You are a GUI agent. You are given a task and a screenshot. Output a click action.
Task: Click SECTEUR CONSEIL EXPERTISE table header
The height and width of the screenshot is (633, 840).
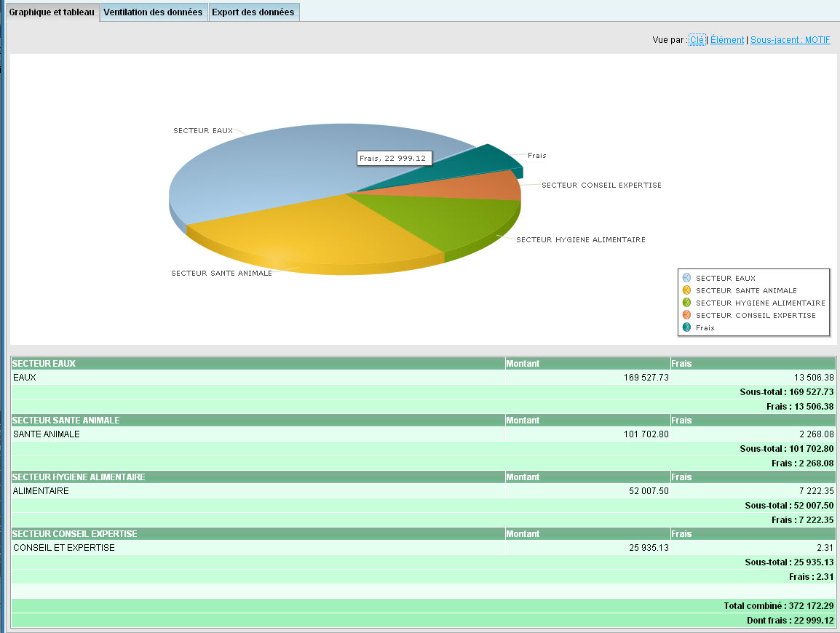coord(74,533)
